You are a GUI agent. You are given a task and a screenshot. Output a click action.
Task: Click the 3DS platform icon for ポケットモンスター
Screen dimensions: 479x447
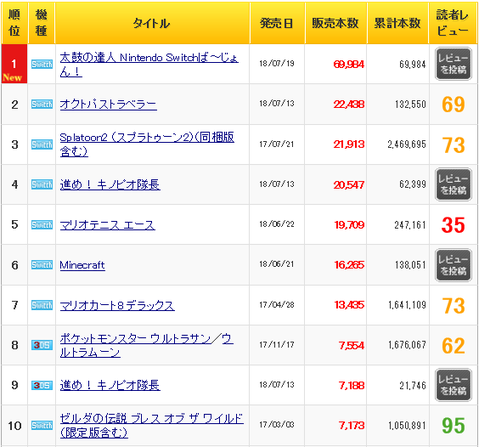tap(42, 345)
